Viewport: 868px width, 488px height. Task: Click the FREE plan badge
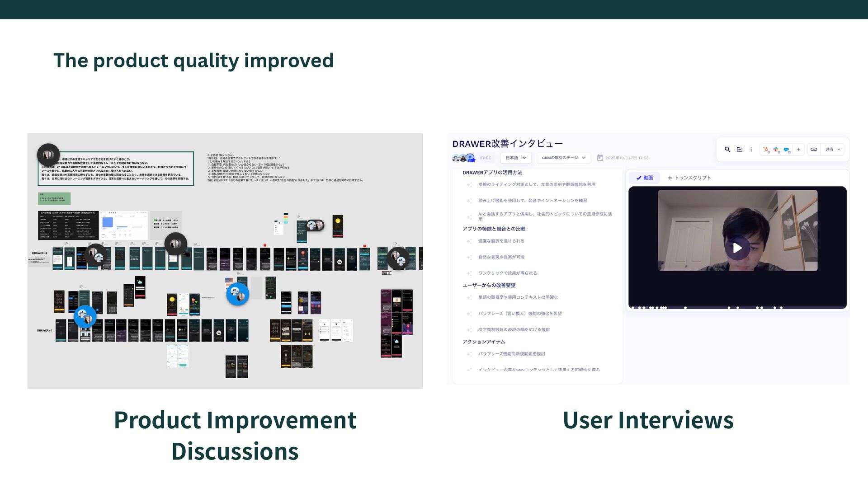pyautogui.click(x=486, y=158)
